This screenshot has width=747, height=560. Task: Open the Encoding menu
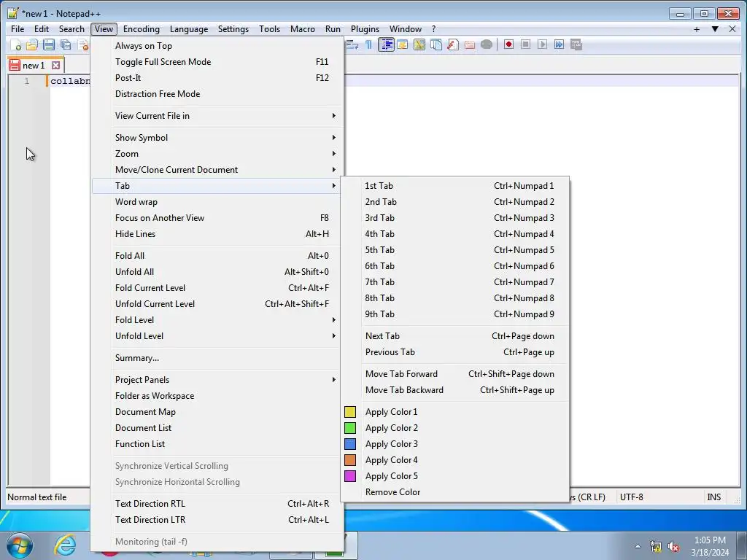coord(141,29)
